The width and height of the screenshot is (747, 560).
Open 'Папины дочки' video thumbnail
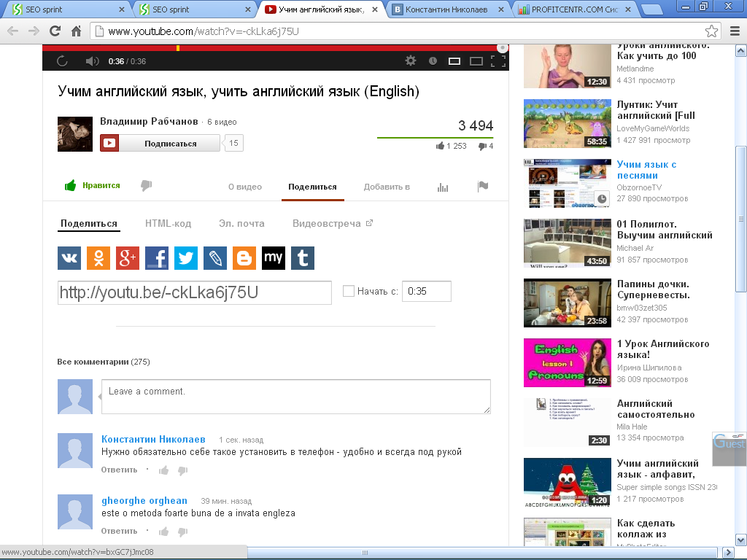(567, 303)
